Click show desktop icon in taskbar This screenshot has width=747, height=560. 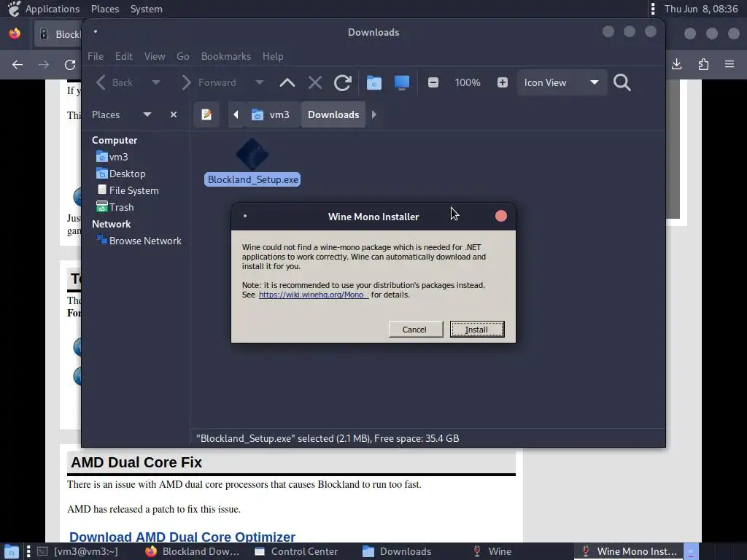11,551
